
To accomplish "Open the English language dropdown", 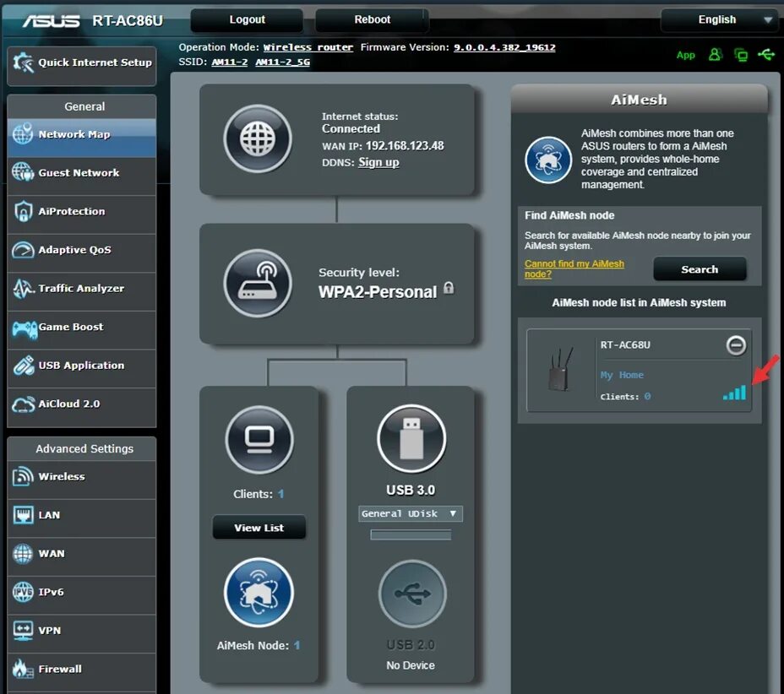I will (x=718, y=20).
